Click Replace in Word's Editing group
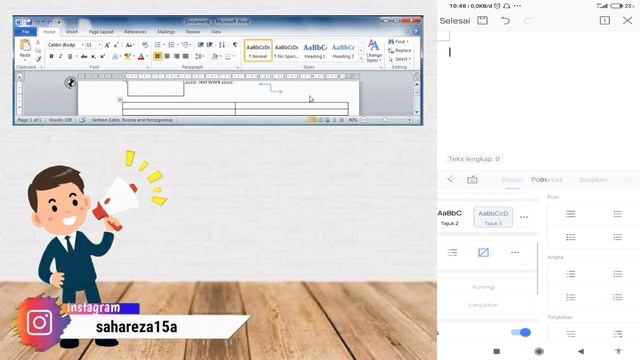This screenshot has width=640, height=360. coord(400,51)
